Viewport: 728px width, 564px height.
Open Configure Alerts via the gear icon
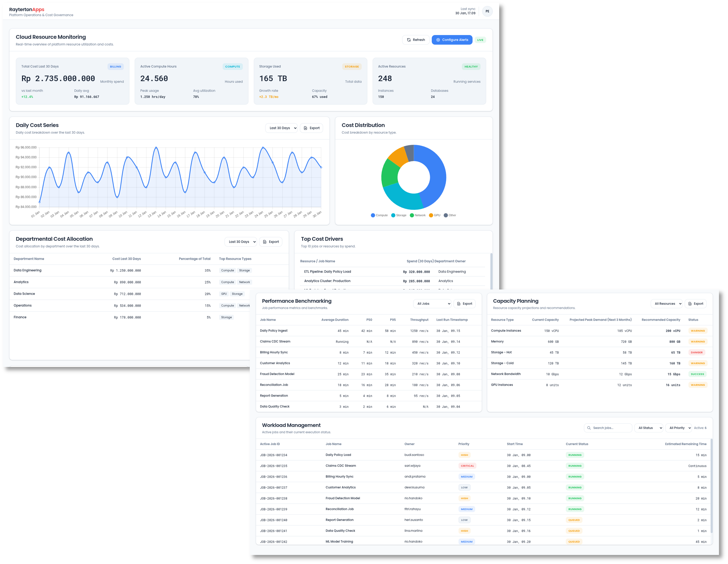[x=438, y=40]
